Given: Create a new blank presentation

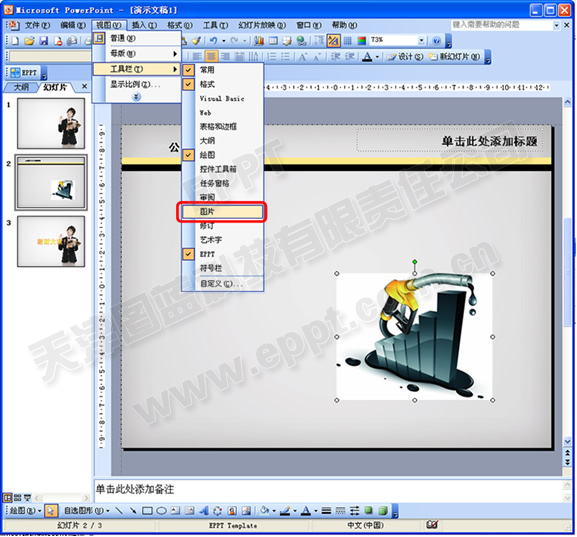Looking at the screenshot, I should click(15, 41).
